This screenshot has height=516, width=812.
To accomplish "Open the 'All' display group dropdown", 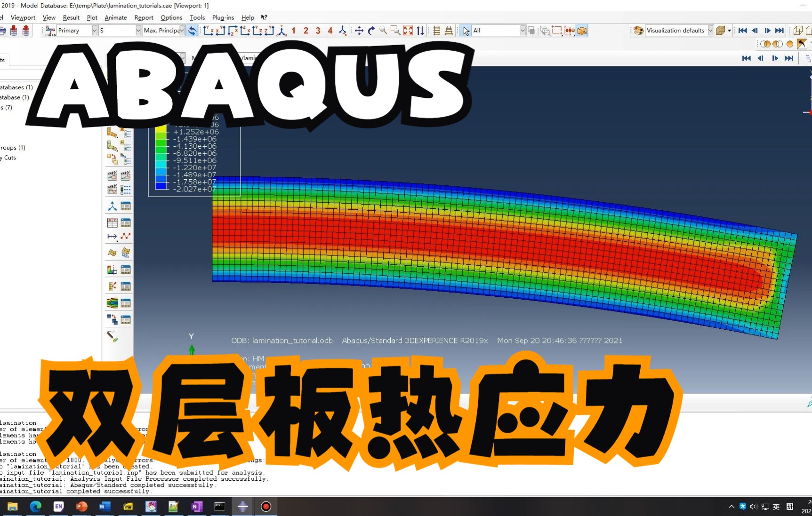I will (523, 31).
